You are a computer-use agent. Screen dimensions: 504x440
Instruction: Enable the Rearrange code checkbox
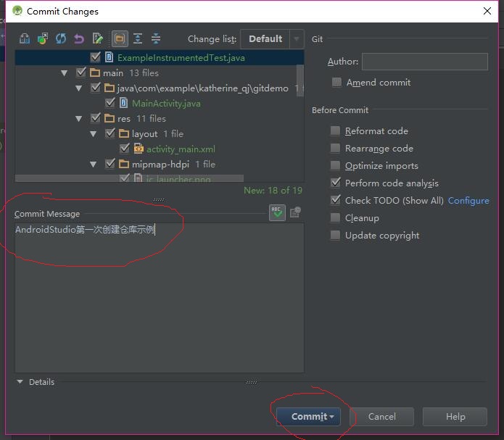point(335,148)
